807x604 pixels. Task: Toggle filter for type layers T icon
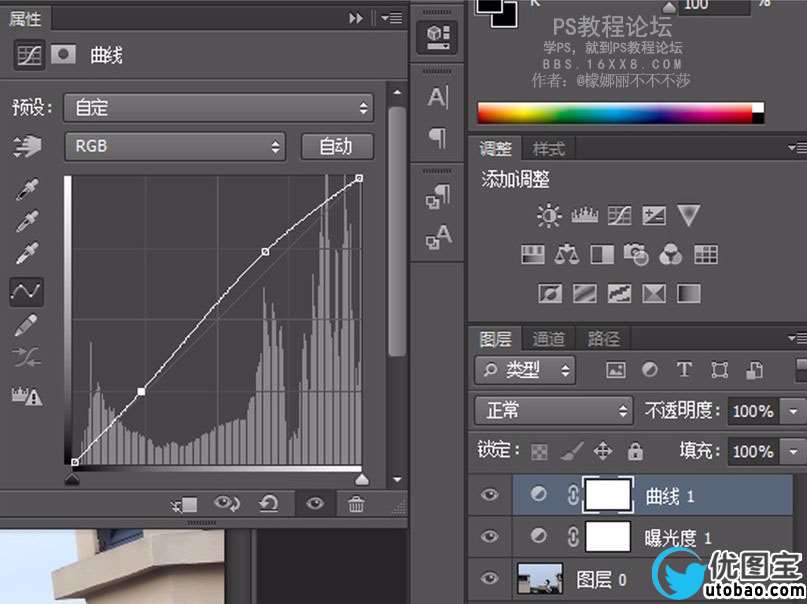point(684,369)
